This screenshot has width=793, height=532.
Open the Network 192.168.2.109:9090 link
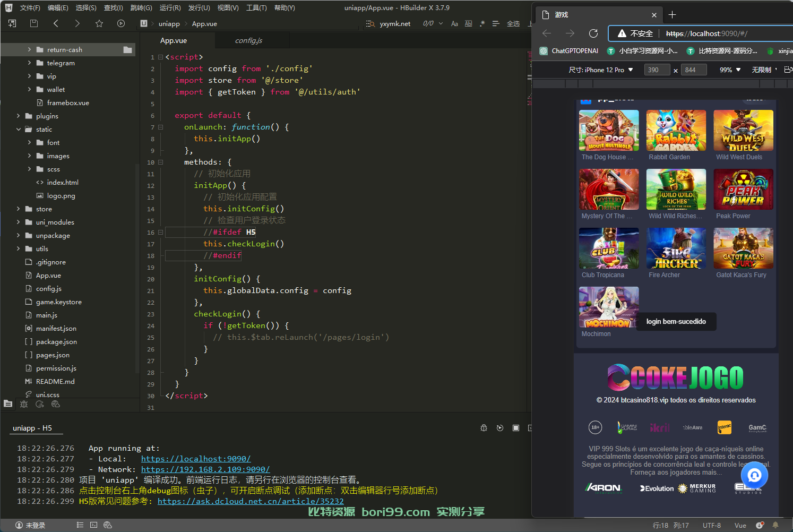pyautogui.click(x=205, y=469)
